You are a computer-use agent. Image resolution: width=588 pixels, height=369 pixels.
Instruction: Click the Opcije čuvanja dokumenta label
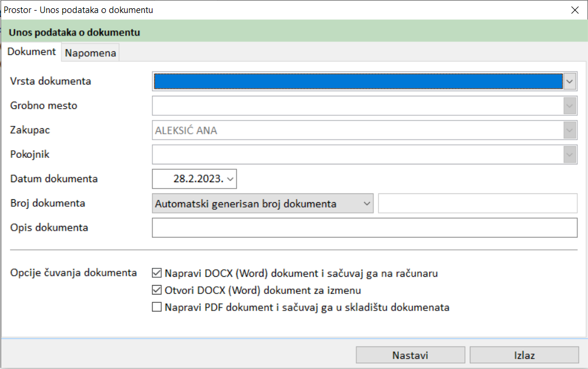click(73, 273)
